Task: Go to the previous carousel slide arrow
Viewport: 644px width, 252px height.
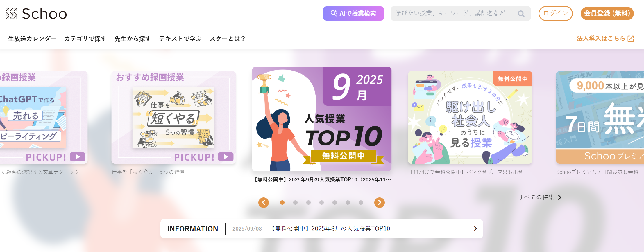Action: pyautogui.click(x=264, y=203)
